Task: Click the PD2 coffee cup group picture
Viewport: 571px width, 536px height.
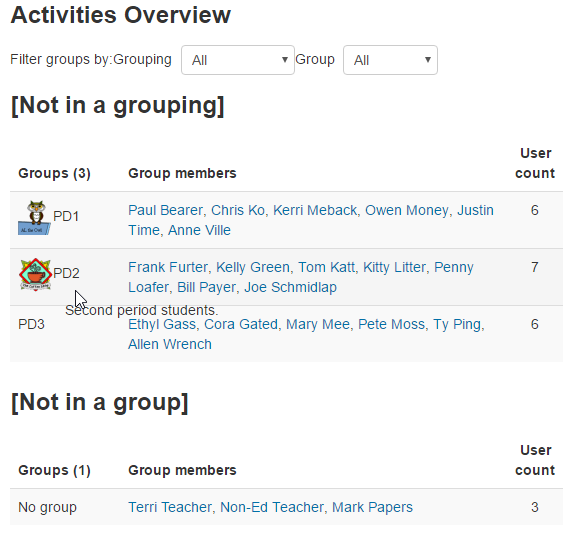Action: point(35,275)
